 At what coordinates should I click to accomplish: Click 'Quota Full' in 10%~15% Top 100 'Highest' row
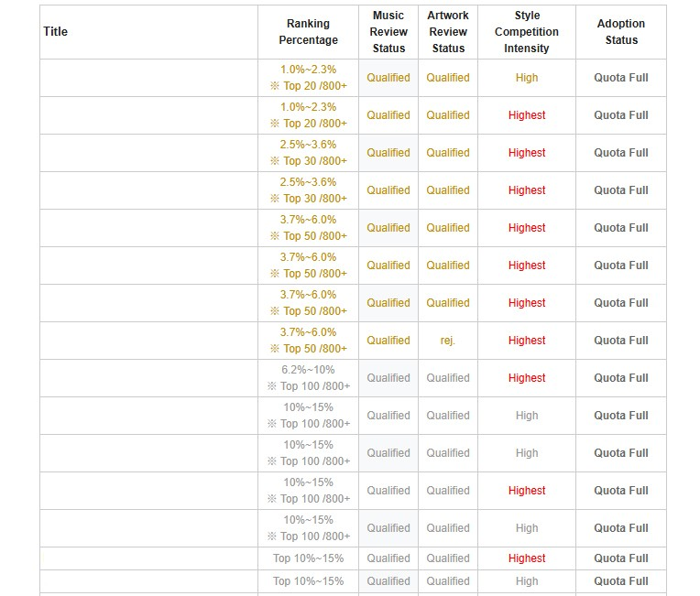pyautogui.click(x=621, y=491)
